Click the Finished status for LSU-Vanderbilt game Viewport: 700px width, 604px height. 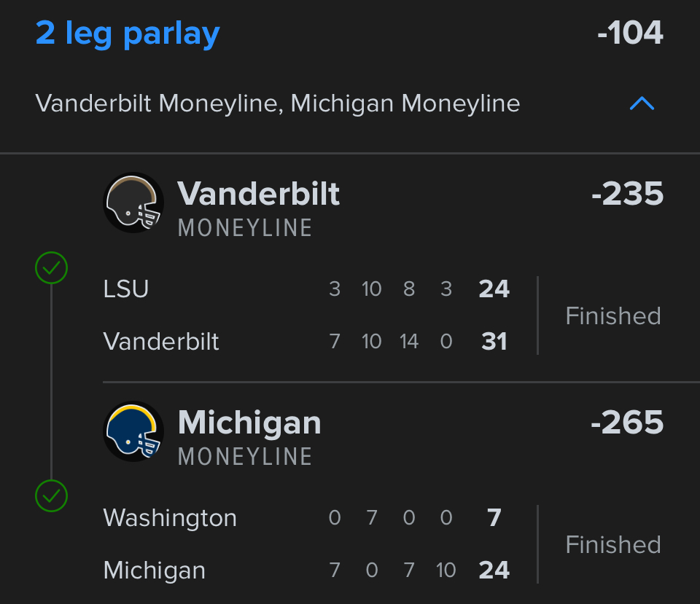click(x=613, y=316)
